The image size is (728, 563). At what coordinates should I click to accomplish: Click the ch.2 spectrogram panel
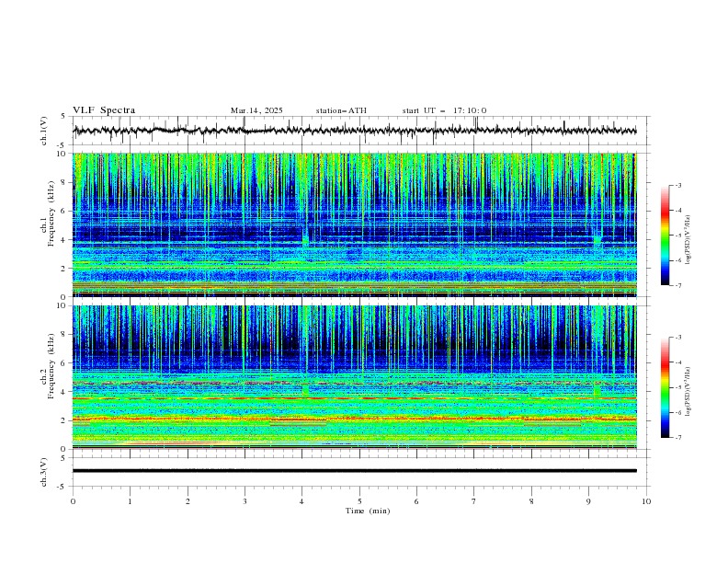click(x=354, y=377)
